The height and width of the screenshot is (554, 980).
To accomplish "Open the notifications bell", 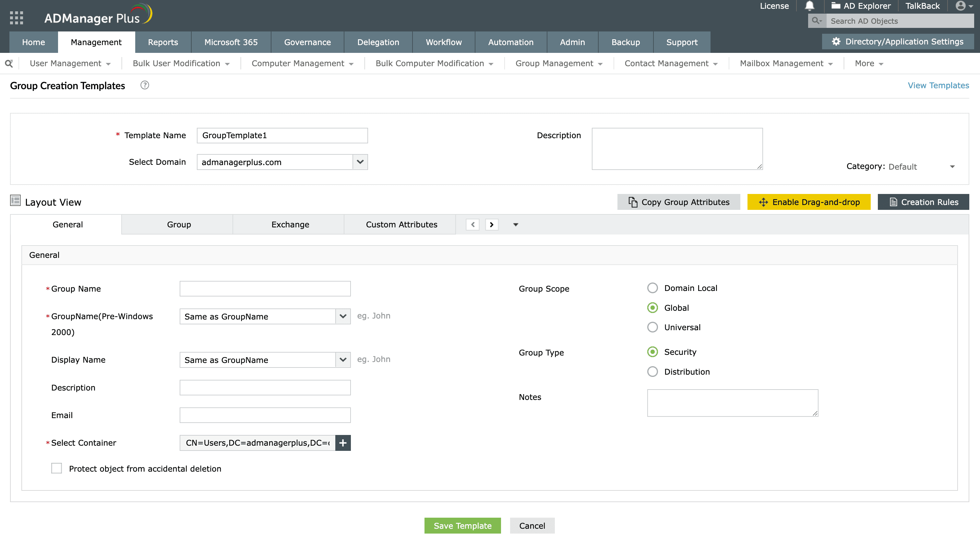I will tap(809, 6).
